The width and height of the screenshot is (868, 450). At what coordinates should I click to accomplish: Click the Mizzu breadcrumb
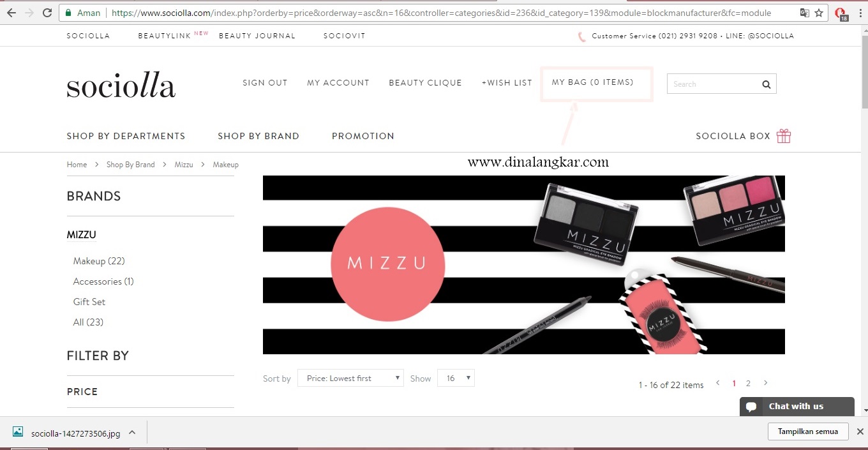click(184, 165)
